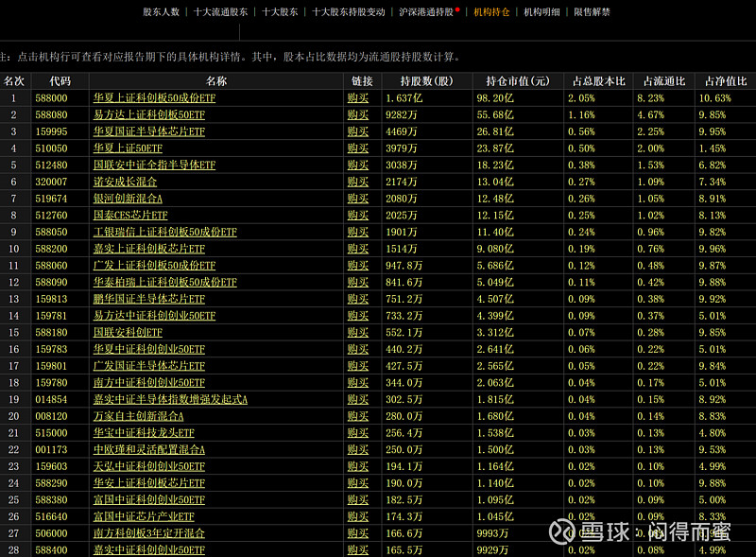Click the 嘉实上证科创板芯片ETF fund name
This screenshot has width=756, height=557.
coord(149,249)
